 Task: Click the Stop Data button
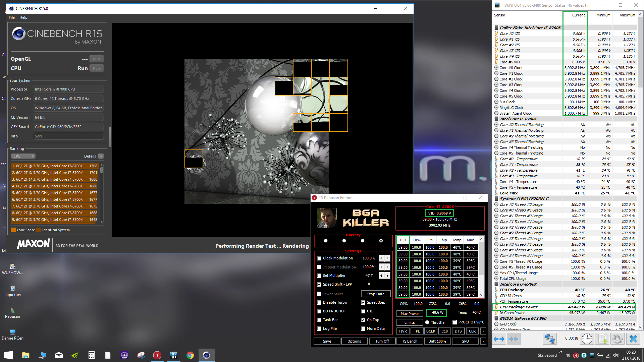(x=376, y=294)
